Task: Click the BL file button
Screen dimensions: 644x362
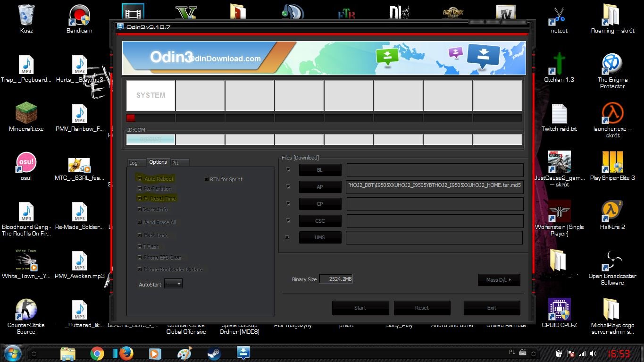Action: 320,170
